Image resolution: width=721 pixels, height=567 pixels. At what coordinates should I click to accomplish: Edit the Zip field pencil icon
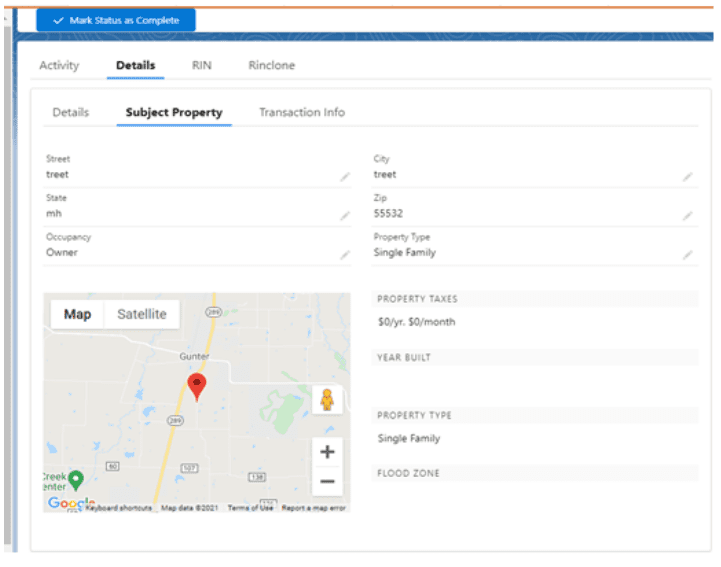(687, 216)
